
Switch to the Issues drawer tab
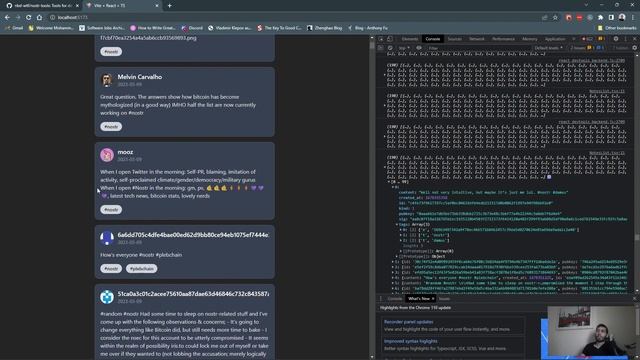tap(444, 299)
